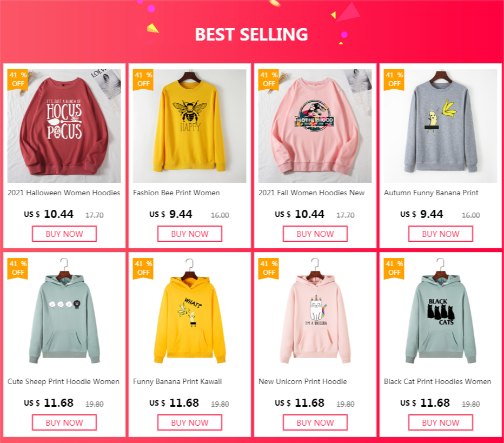Click Buy Now under New Unicorn Print Hoodie

point(315,422)
